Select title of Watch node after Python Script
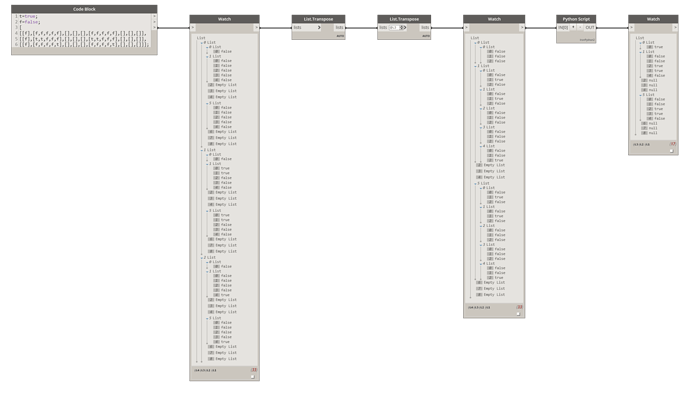Viewport: 690px width, 394px height. [653, 19]
